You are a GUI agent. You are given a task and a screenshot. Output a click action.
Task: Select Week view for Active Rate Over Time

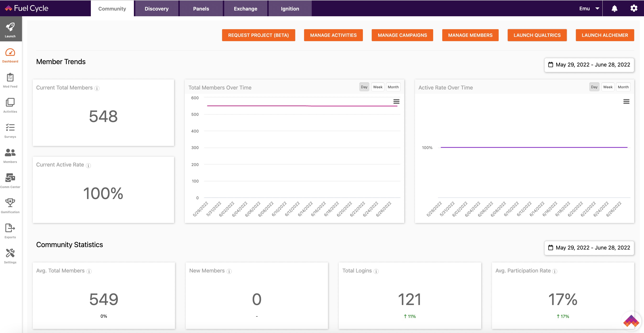tap(608, 87)
